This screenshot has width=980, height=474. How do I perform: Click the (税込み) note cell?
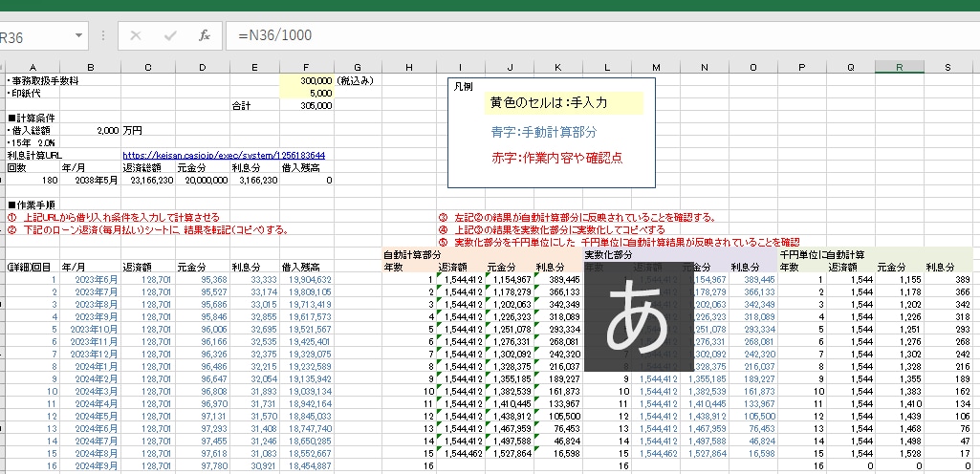coord(355,80)
